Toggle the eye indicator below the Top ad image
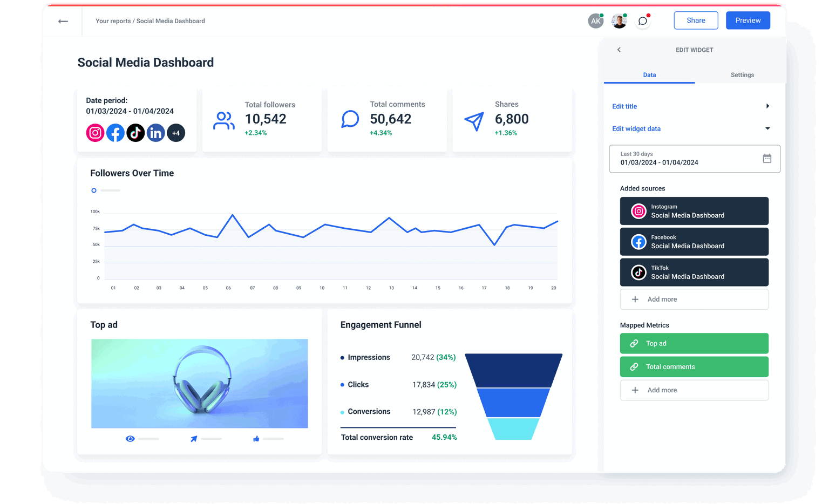This screenshot has width=829, height=504. tap(130, 439)
